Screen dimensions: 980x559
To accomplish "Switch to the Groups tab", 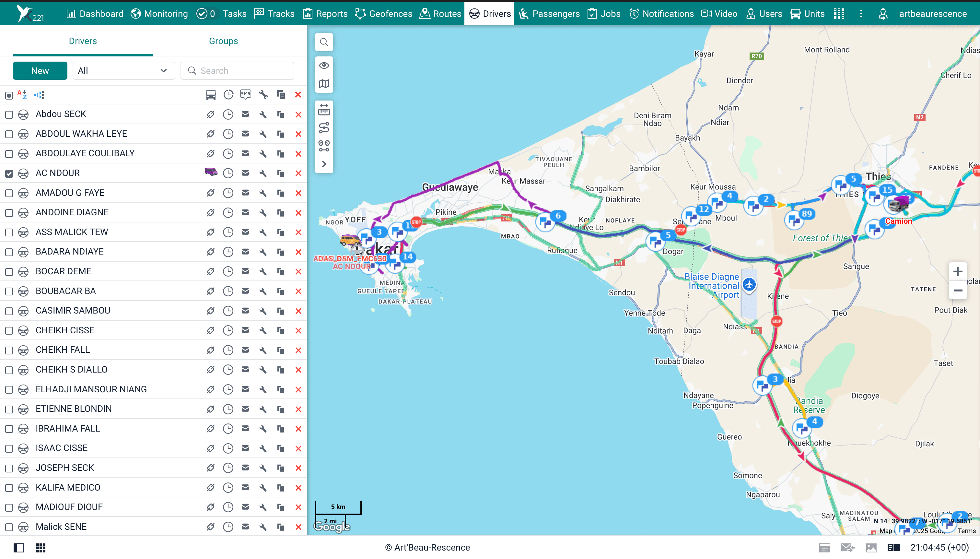I will (223, 41).
